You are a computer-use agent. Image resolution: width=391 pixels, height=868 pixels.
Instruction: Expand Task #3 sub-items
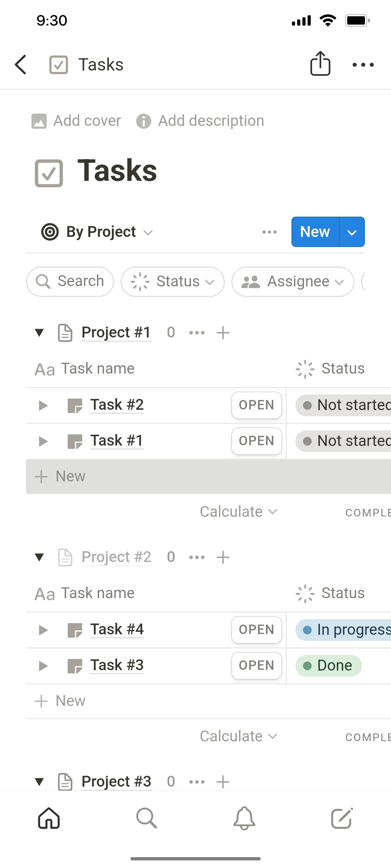pos(43,666)
